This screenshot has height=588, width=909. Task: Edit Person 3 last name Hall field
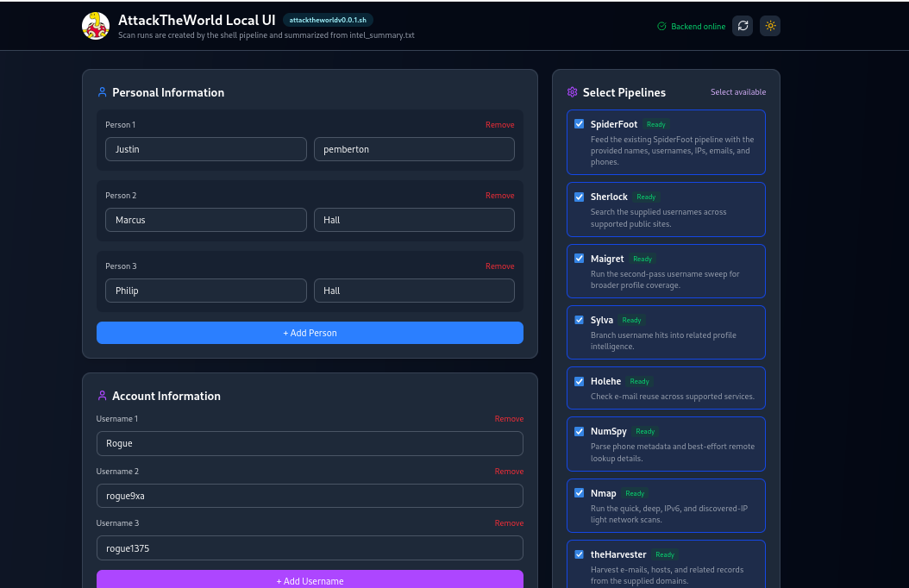[x=414, y=291]
